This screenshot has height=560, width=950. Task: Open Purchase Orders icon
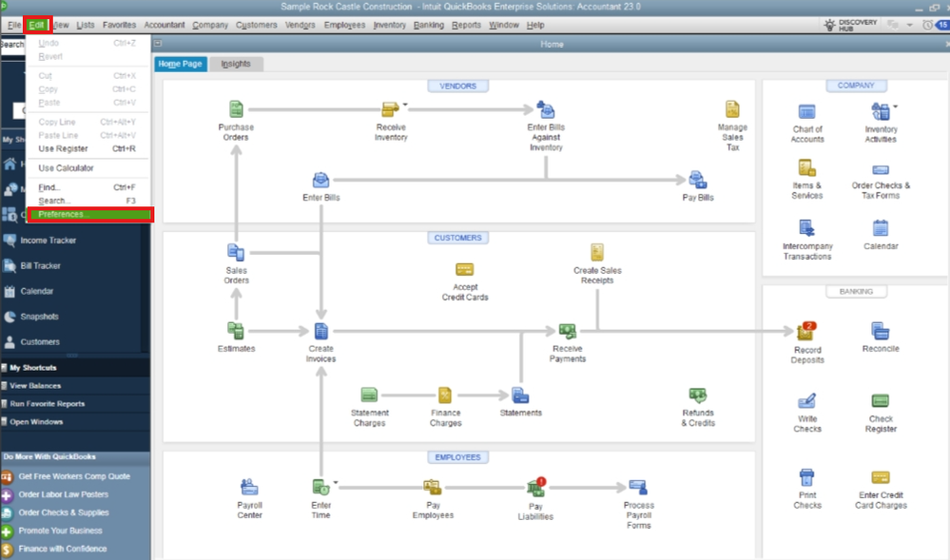pos(236,109)
